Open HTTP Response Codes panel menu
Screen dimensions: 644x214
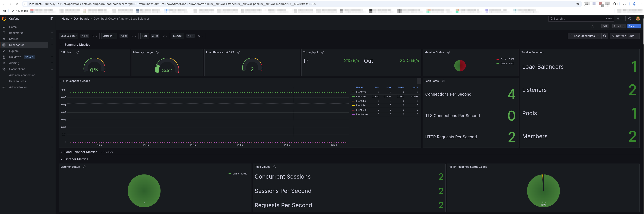point(419,81)
